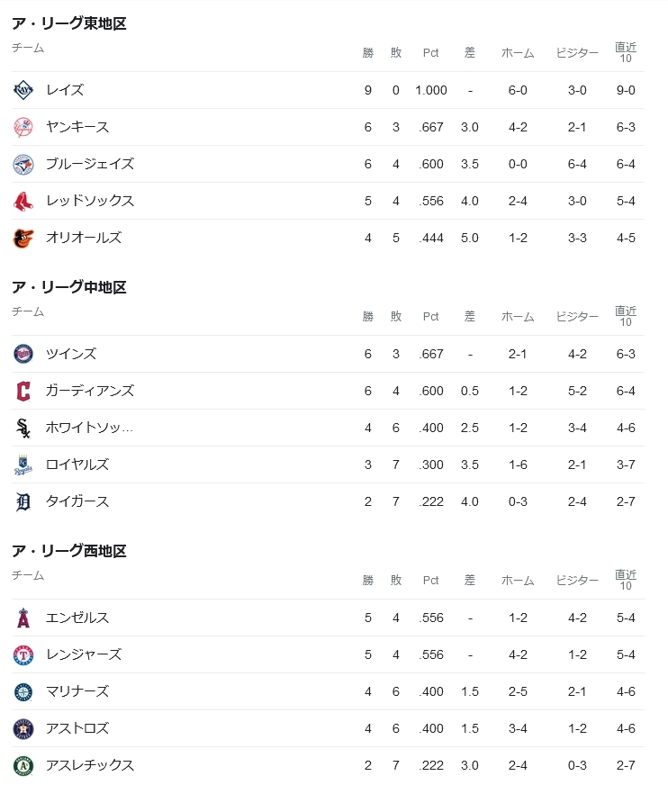668x812 pixels.
Task: Click the Royals logo icon
Action: coord(23,465)
